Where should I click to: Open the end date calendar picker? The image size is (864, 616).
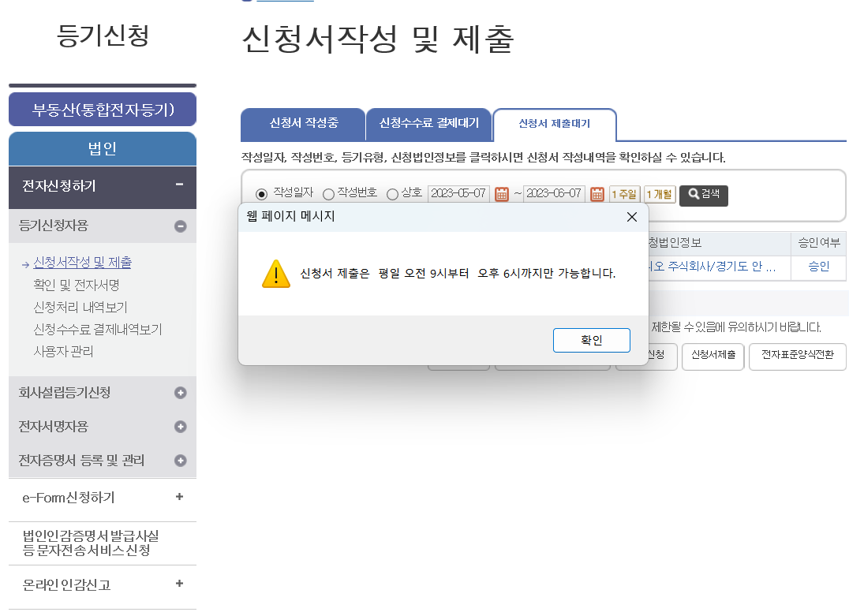597,192
